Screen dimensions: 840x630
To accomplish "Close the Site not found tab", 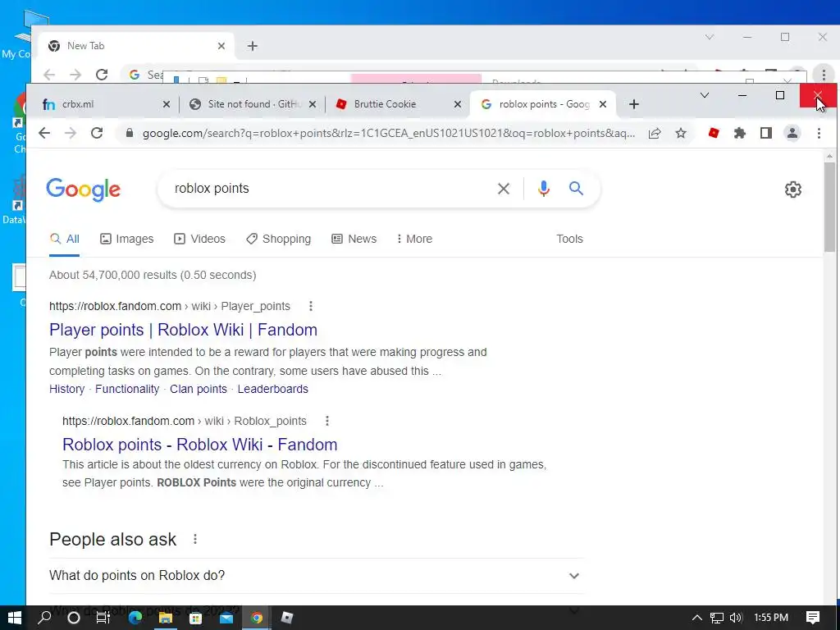I will pos(313,104).
